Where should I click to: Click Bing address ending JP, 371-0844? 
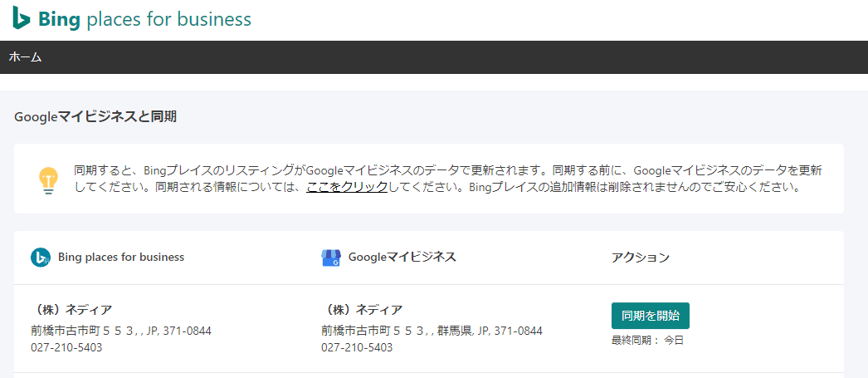coord(121,331)
